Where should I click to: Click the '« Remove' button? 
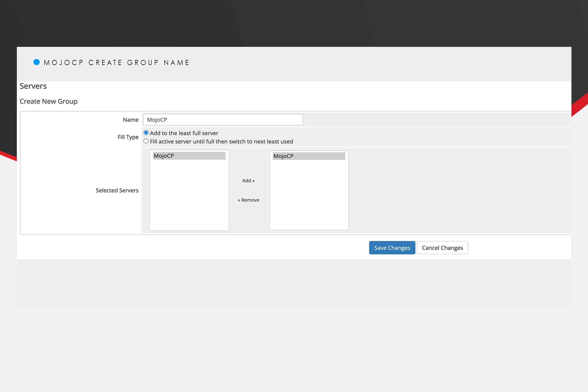tap(248, 200)
